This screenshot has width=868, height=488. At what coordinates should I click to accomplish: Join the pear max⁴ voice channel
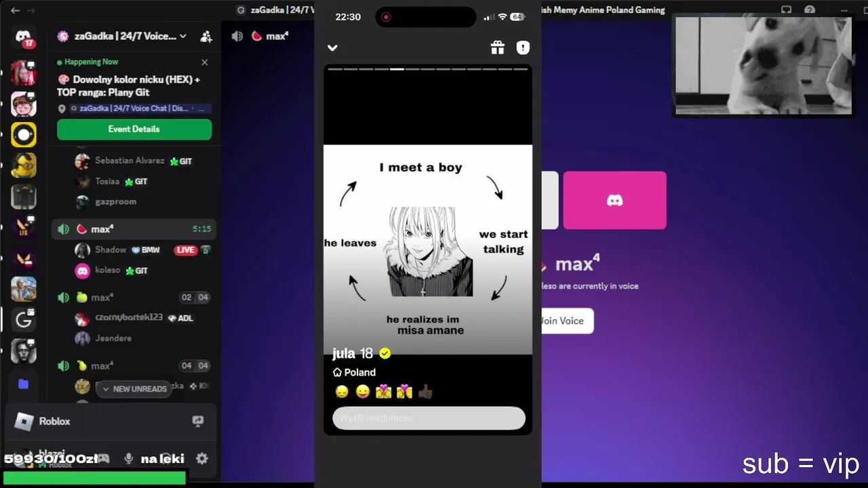click(x=134, y=366)
